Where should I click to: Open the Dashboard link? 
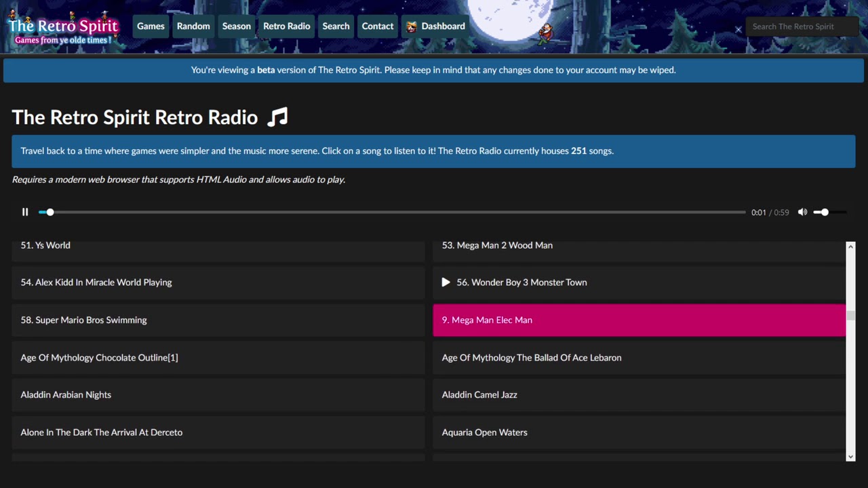(435, 26)
